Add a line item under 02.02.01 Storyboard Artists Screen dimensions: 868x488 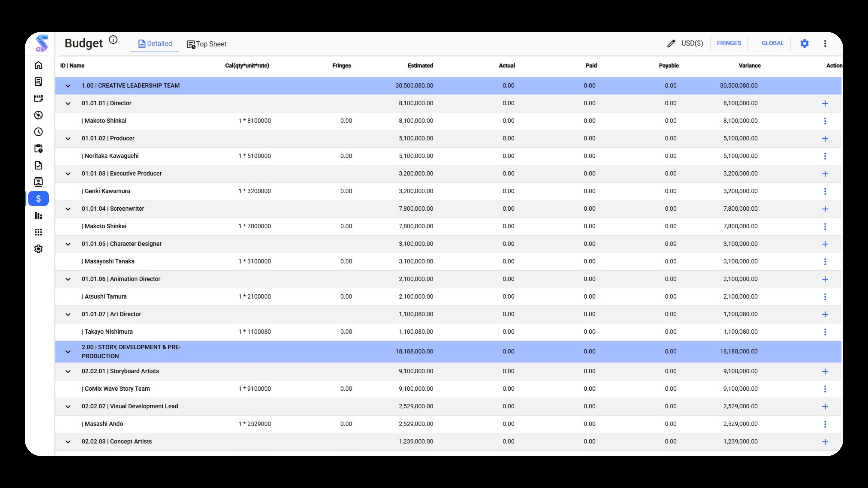tap(825, 372)
